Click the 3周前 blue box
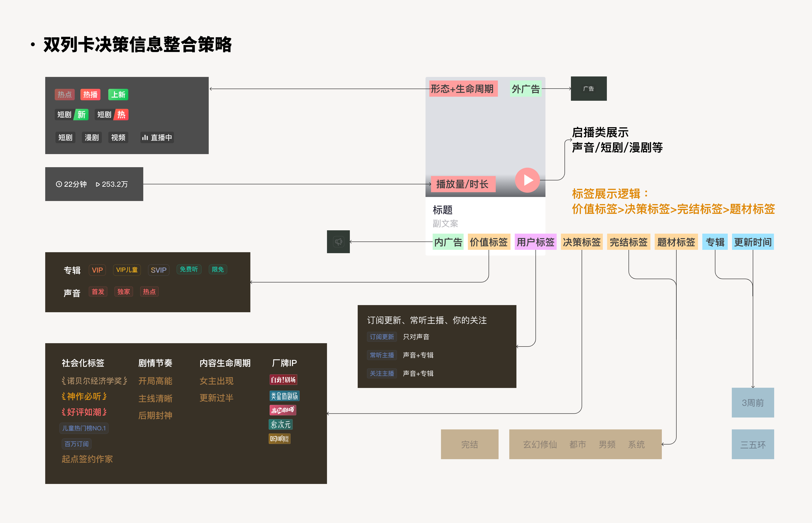The image size is (812, 523). [753, 403]
